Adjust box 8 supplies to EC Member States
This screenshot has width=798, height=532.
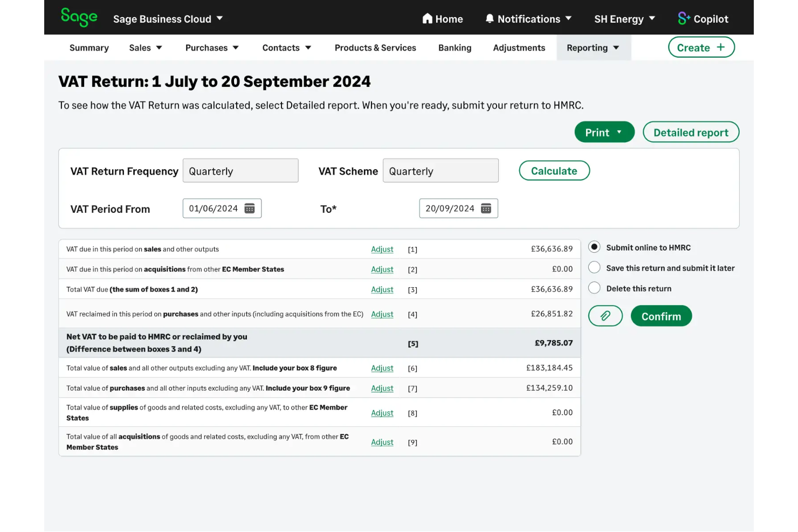[x=382, y=413]
